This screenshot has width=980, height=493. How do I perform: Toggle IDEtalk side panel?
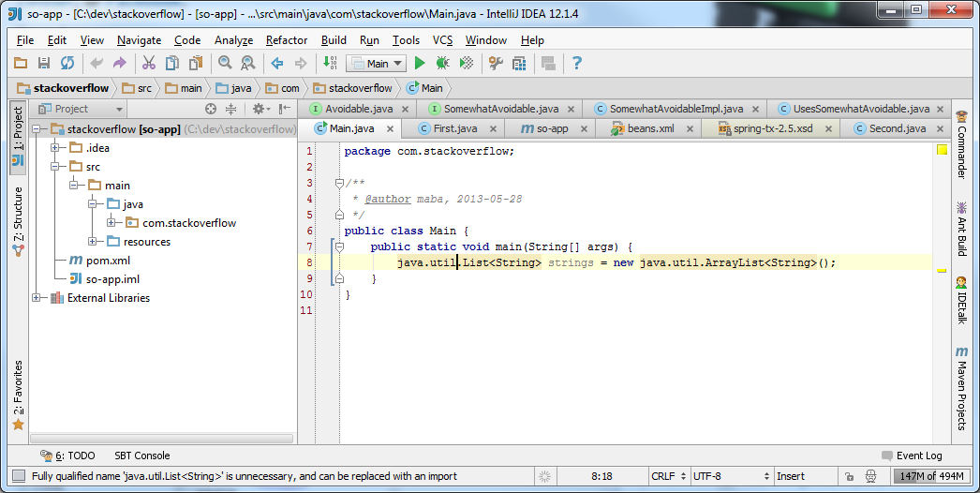pyautogui.click(x=961, y=300)
